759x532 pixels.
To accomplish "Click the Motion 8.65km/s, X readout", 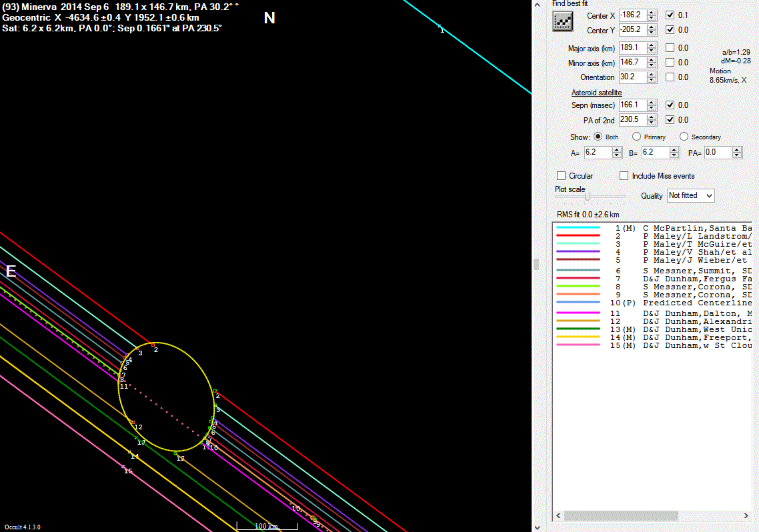I will pyautogui.click(x=728, y=75).
